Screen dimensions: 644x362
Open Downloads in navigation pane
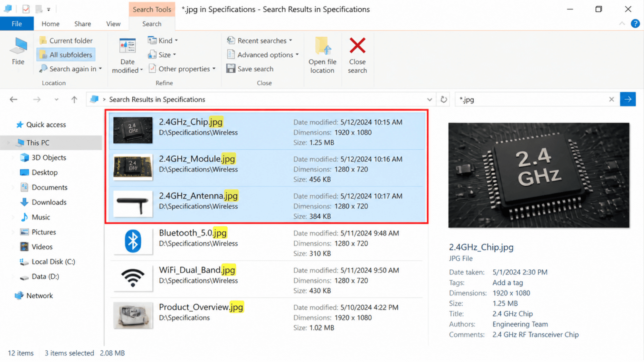(x=43, y=202)
